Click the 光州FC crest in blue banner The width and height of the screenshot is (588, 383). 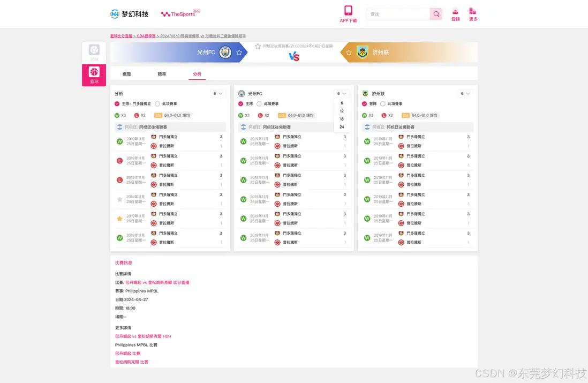pyautogui.click(x=225, y=52)
